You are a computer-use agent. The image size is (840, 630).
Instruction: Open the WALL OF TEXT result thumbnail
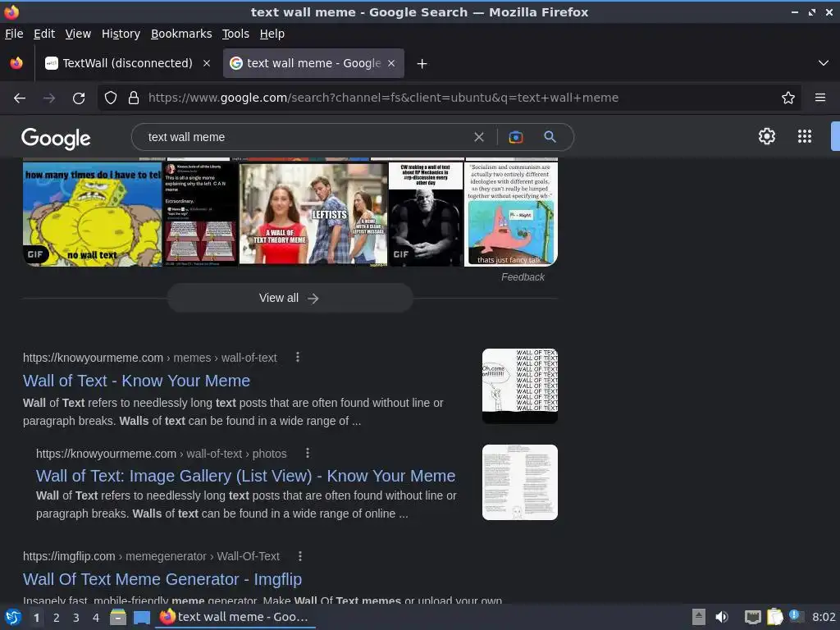(x=519, y=386)
